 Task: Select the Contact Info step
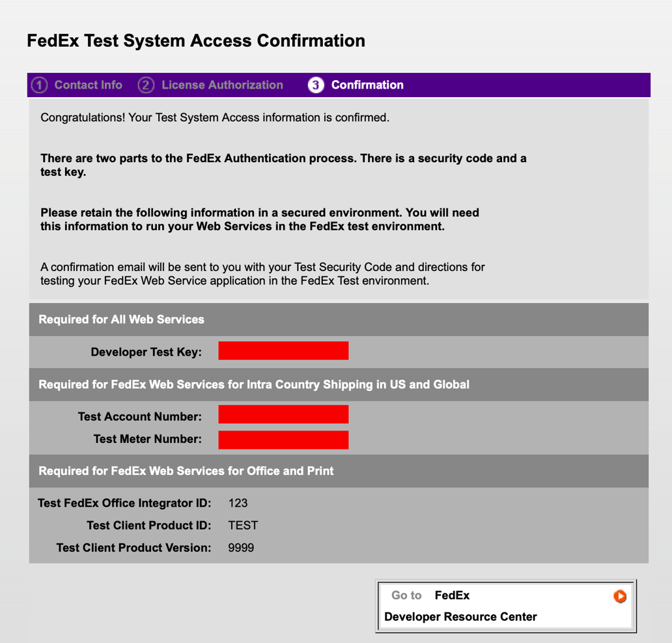tap(88, 85)
